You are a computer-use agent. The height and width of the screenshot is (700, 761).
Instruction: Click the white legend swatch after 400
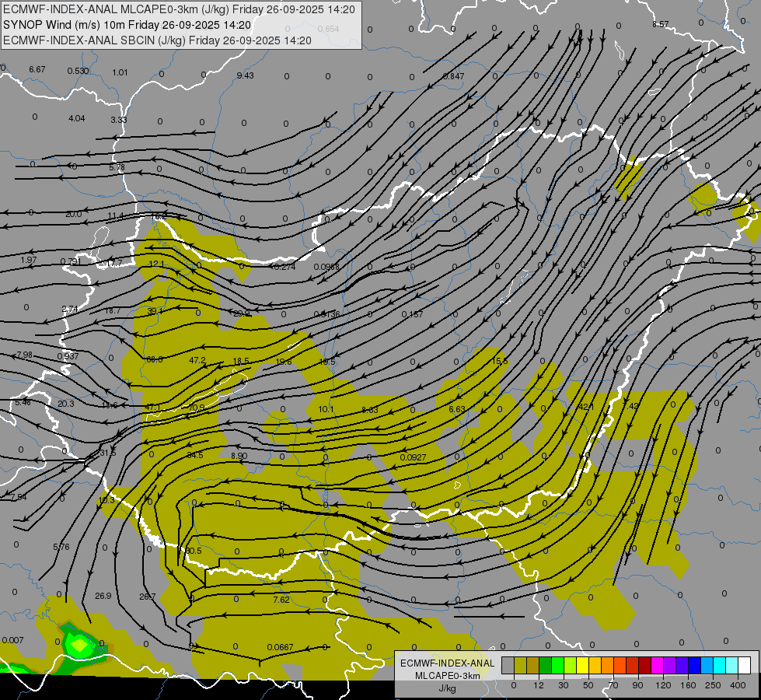point(745,665)
